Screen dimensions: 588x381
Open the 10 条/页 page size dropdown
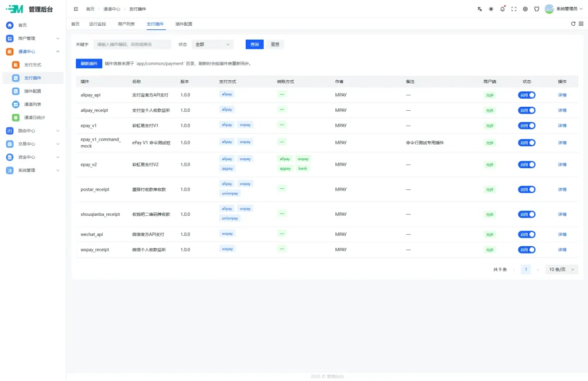pos(562,269)
